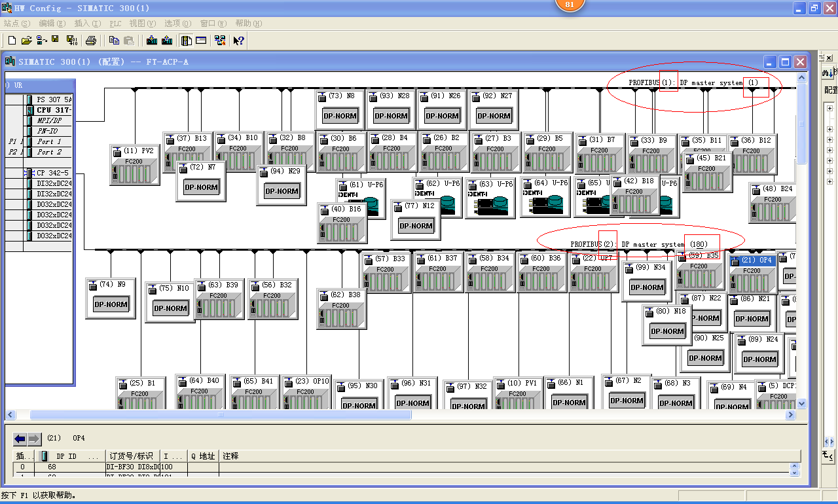
Task: Open the 帮助(H) menu
Action: [249, 24]
